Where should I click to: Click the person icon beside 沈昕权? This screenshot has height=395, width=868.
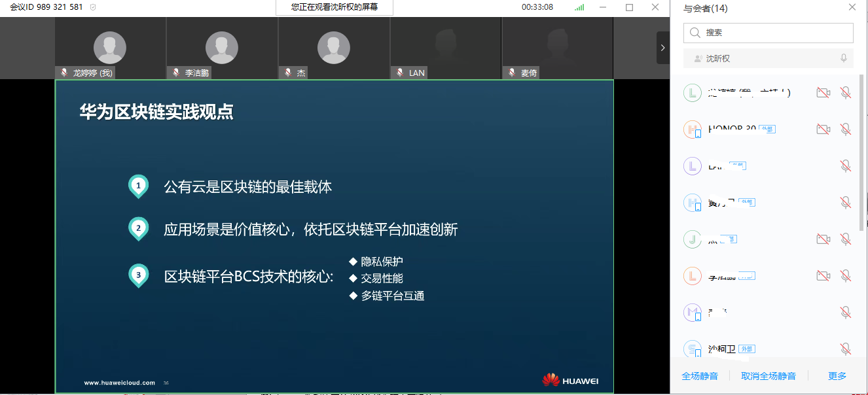[698, 59]
